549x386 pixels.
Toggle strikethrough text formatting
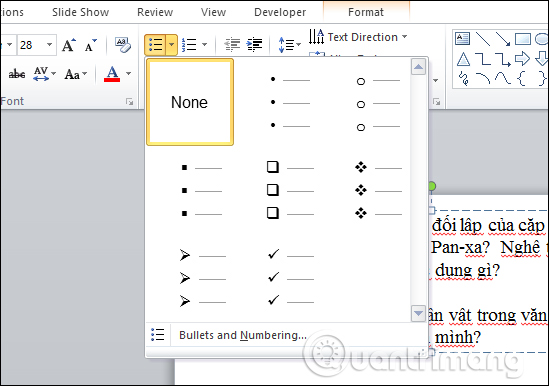[17, 74]
